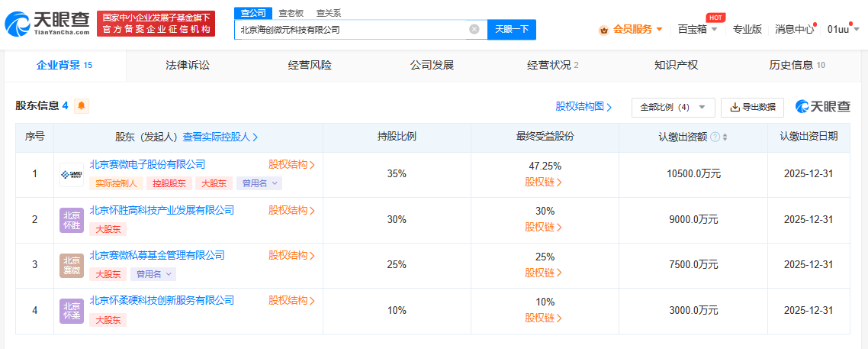Screen dimensions: 868x349
Task: Open the 全部比例 (4) dropdown
Action: click(x=674, y=108)
